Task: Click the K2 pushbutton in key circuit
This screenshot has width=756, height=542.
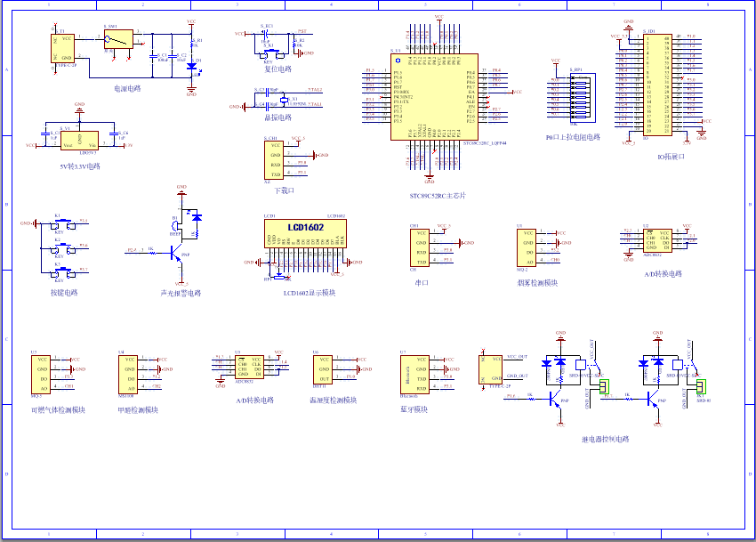Action: (64, 248)
